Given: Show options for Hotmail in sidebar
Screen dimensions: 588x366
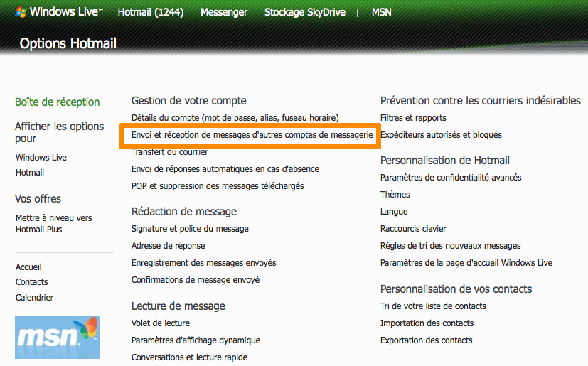Looking at the screenshot, I should point(30,173).
